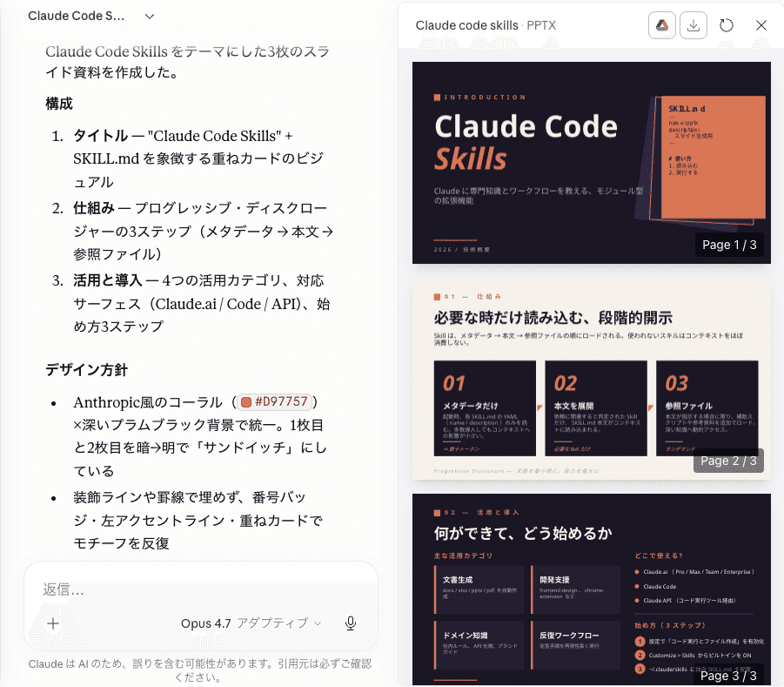784x687 pixels.
Task: Click the Page 2 / 3 badge
Action: [728, 461]
